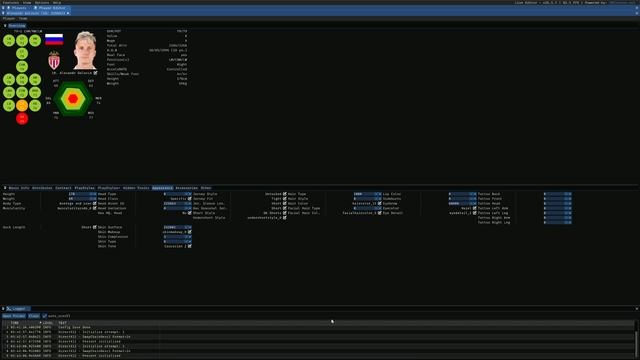Switch to the Basic Info tab

19,188
